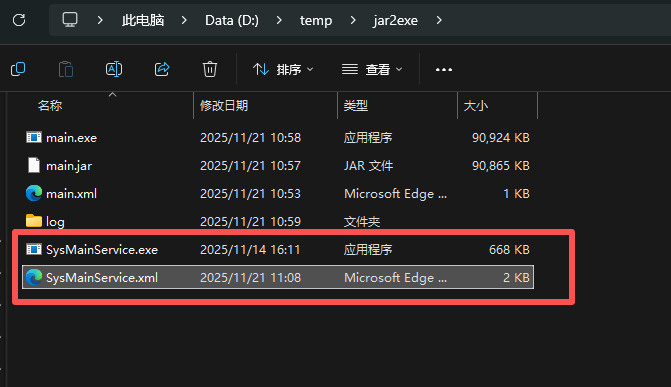Sort by 名称 column header
Image resolution: width=671 pixels, height=387 pixels.
pyautogui.click(x=50, y=106)
